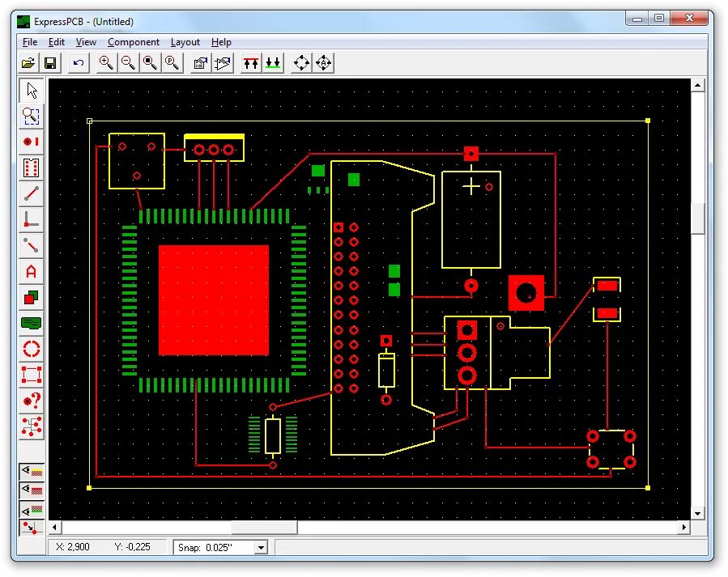Open the View menu
The height and width of the screenshot is (577, 728).
point(86,42)
